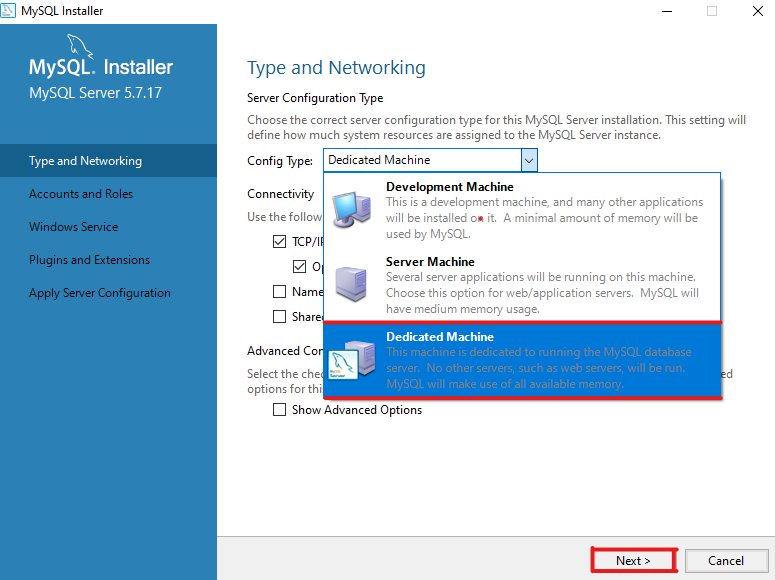Close the MySQL Installer window
The height and width of the screenshot is (580, 775).
coord(758,11)
